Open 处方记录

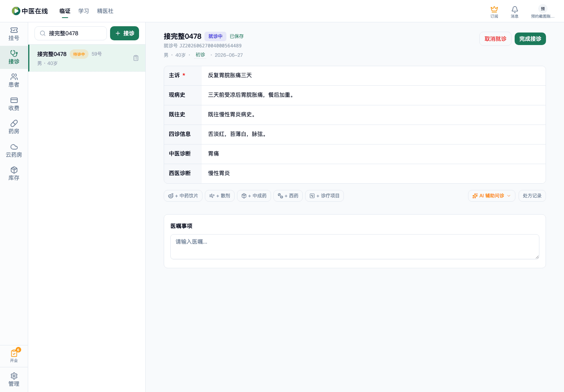tap(532, 196)
